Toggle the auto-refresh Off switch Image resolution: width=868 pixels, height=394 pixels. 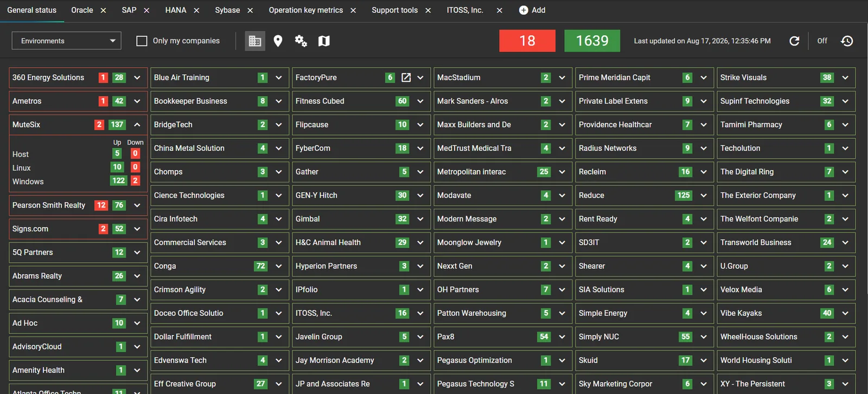822,41
